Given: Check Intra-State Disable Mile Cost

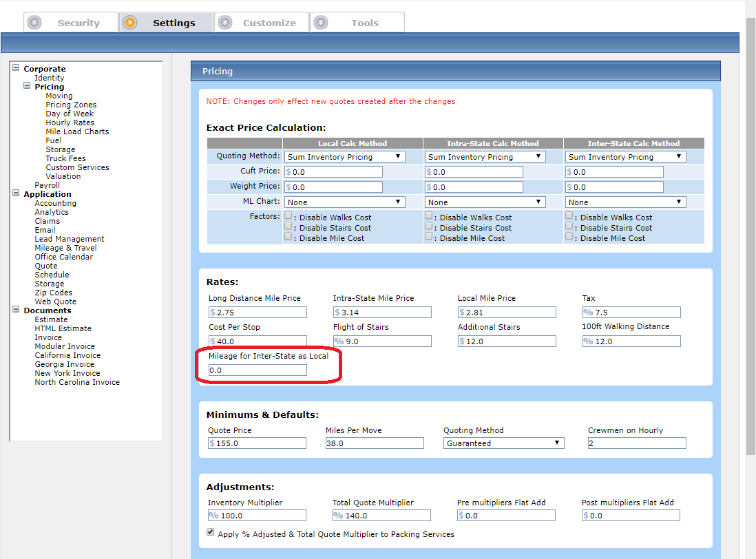Looking at the screenshot, I should coord(429,236).
